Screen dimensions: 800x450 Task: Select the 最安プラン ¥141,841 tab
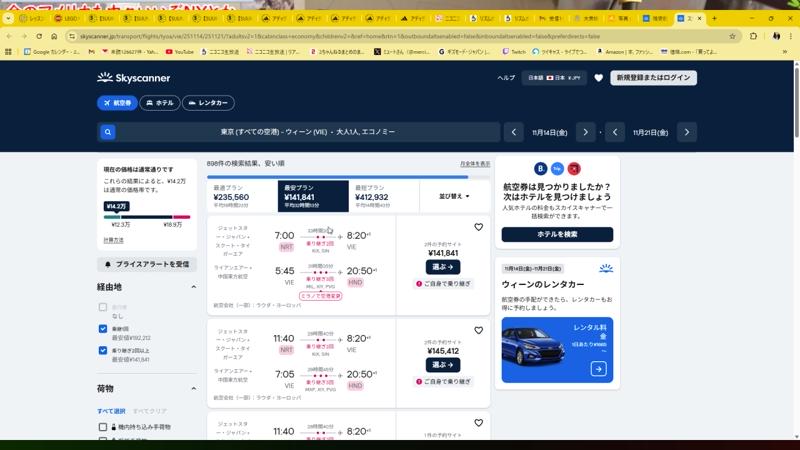tap(313, 196)
